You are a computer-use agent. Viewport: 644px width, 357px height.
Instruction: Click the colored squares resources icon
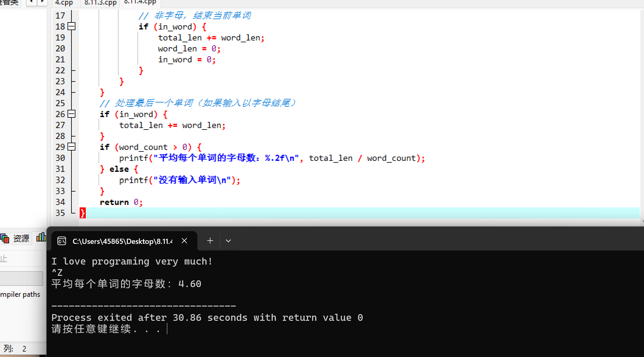coord(5,238)
